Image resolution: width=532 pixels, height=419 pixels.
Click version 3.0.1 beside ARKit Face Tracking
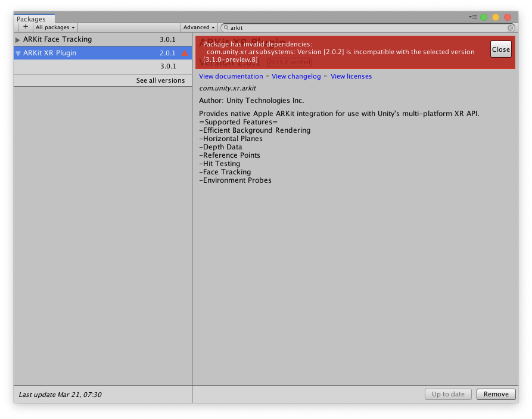(167, 39)
